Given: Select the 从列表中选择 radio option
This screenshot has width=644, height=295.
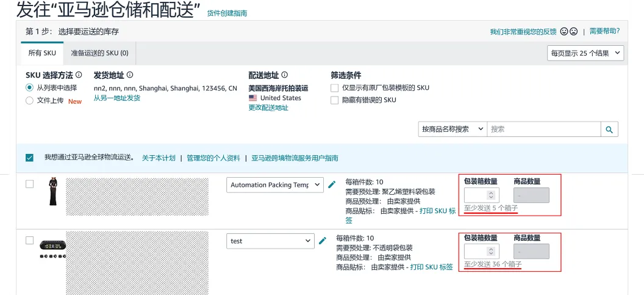Looking at the screenshot, I should pyautogui.click(x=29, y=87).
